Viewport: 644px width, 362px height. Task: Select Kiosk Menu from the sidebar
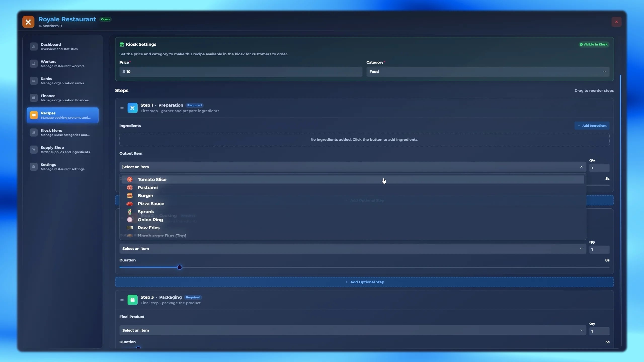point(34,132)
